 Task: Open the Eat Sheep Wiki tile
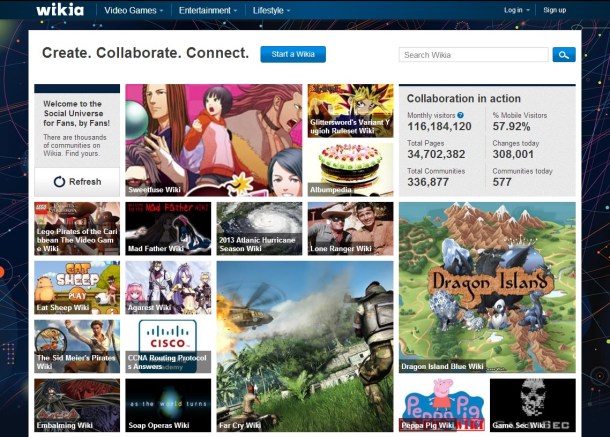[x=77, y=288]
